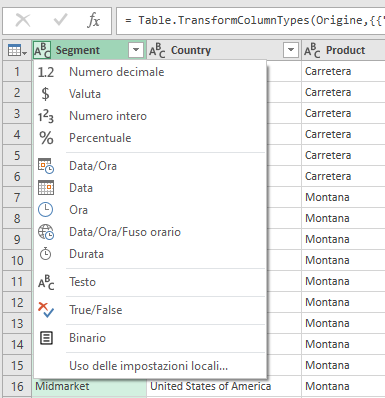Click the calendar-clock Data/Ora icon
Viewport: 385px width, 398px height.
[x=46, y=166]
